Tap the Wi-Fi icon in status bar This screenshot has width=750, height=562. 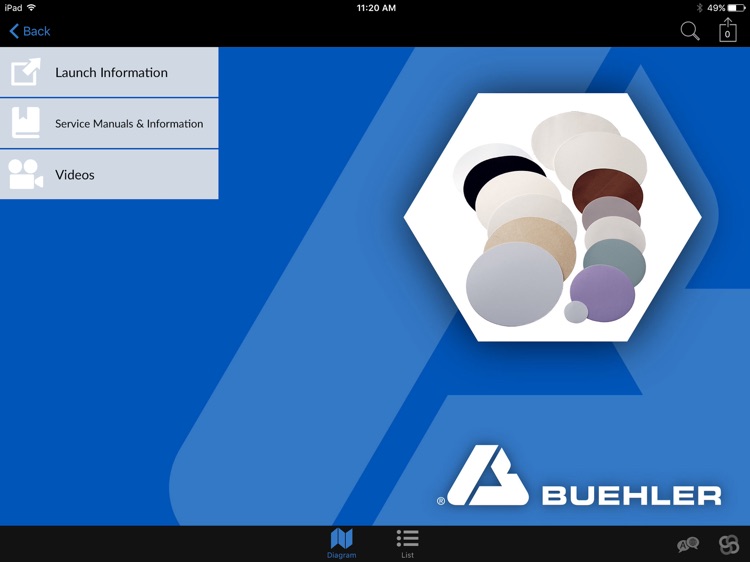pos(32,8)
